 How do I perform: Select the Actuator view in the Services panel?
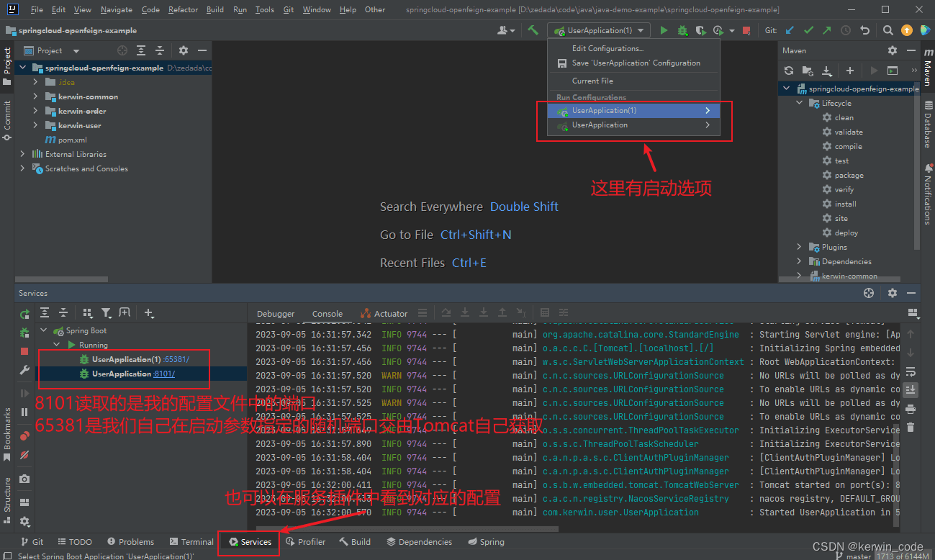click(389, 313)
